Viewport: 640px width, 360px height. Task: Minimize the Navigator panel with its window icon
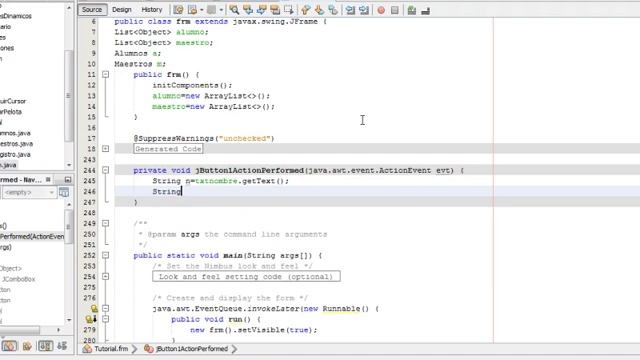coord(68,180)
